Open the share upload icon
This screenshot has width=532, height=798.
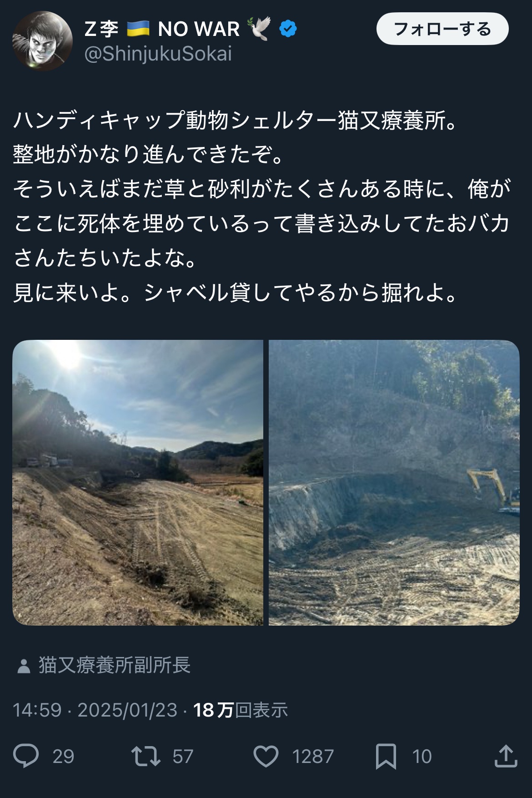[x=506, y=756]
